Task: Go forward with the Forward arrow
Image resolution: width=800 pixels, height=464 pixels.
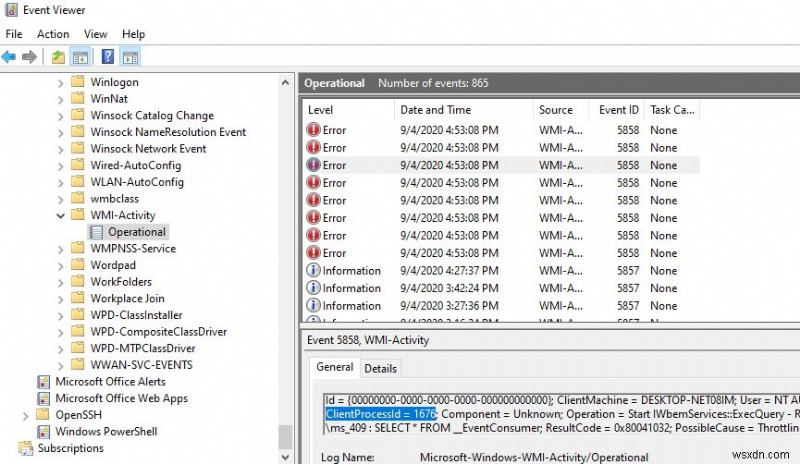Action: pyautogui.click(x=30, y=57)
